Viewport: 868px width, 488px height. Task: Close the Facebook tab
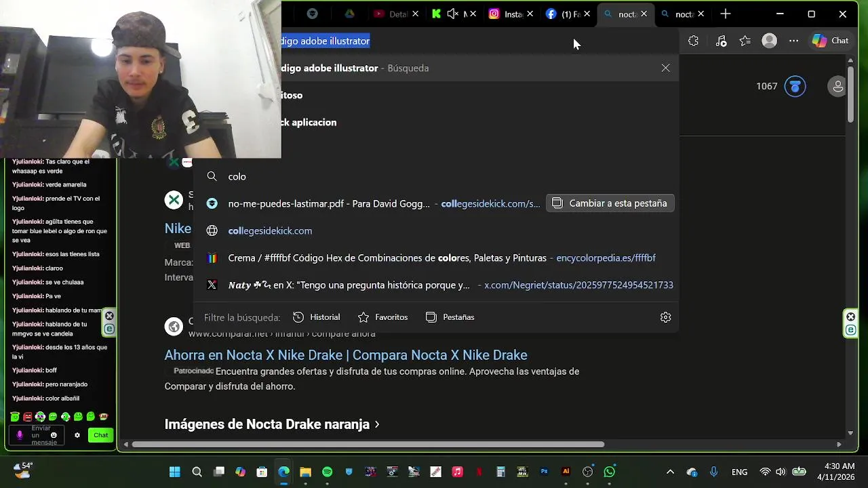pyautogui.click(x=587, y=14)
